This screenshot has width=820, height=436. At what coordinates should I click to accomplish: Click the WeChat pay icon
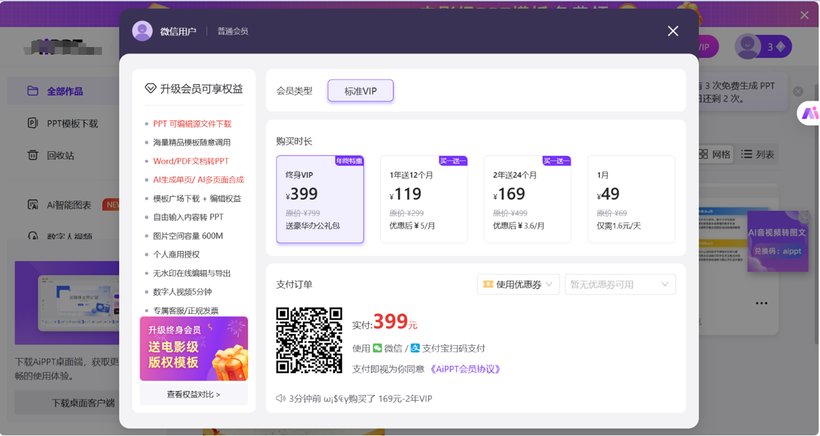coord(377,348)
